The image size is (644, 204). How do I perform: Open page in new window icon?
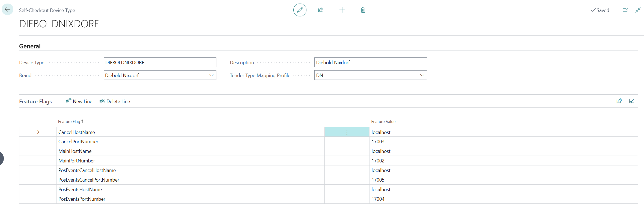pyautogui.click(x=625, y=10)
